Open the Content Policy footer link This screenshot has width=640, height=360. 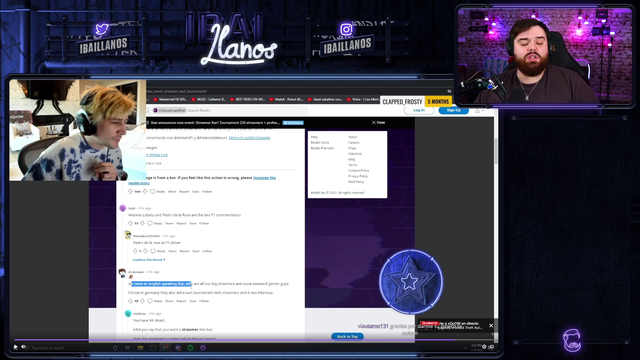coord(359,171)
